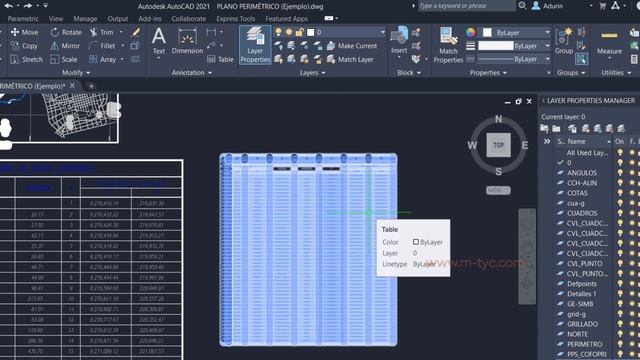Open Layer Properties button in ribbon
The height and width of the screenshot is (360, 640).
[x=255, y=45]
